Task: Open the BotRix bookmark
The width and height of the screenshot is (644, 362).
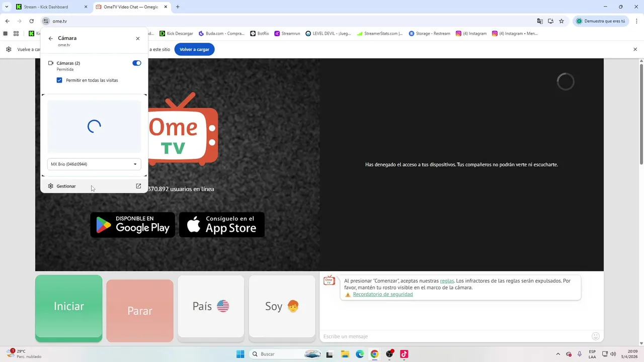Action: 260,34
